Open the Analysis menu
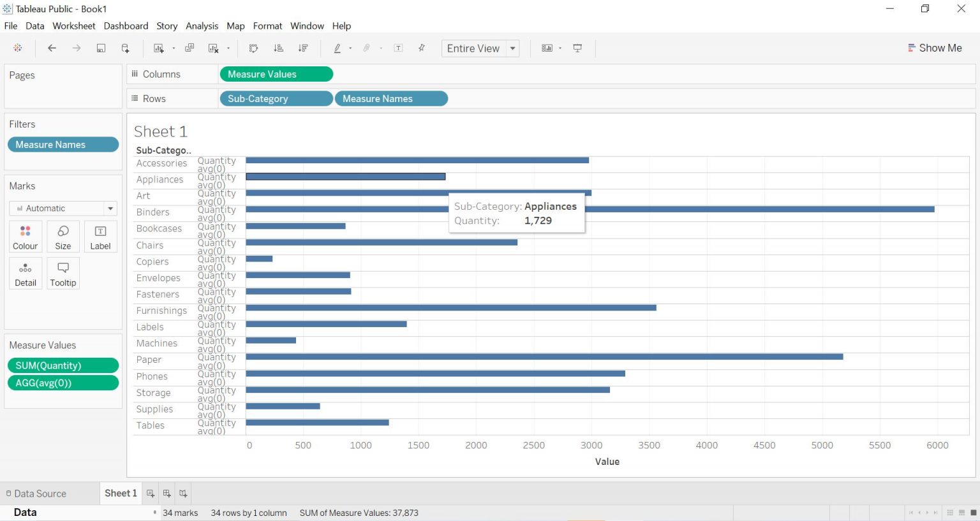 pos(202,26)
